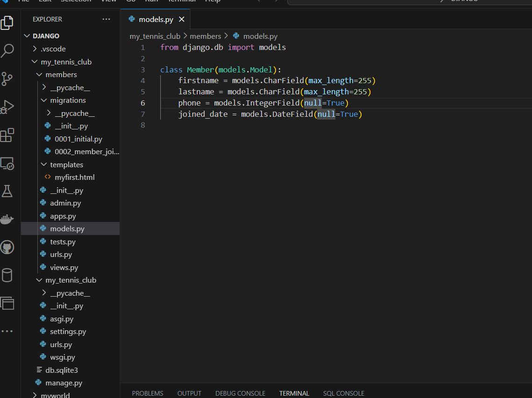Open Explorer more actions ellipsis menu
532x398 pixels.
coord(106,20)
